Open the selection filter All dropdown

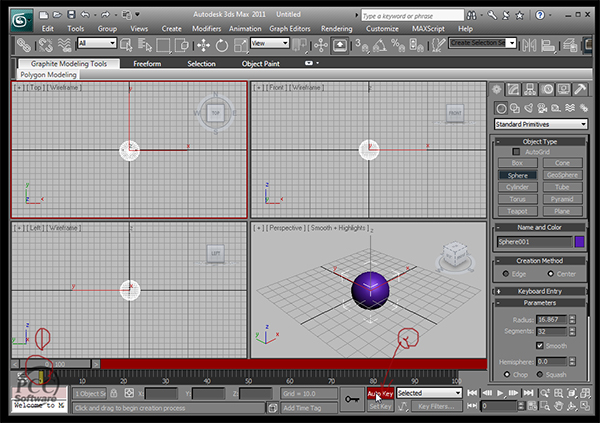[x=97, y=43]
